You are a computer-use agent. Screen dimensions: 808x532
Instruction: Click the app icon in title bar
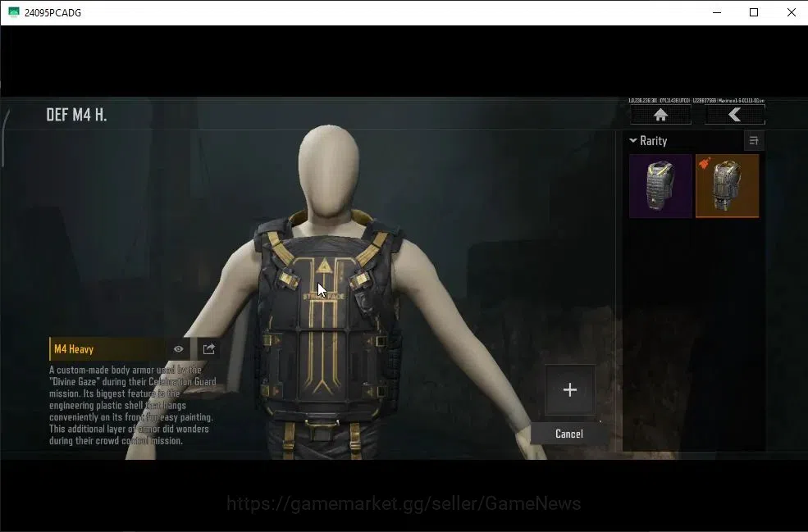pyautogui.click(x=13, y=12)
